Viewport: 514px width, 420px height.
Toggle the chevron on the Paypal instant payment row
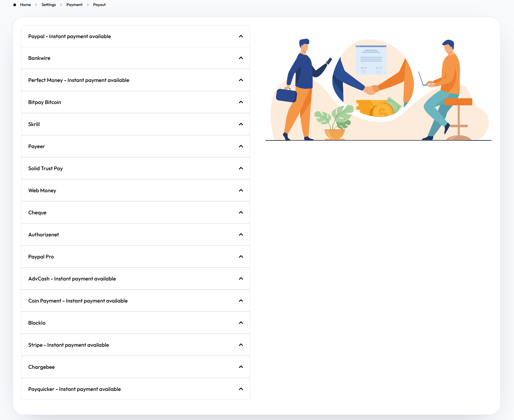[241, 36]
